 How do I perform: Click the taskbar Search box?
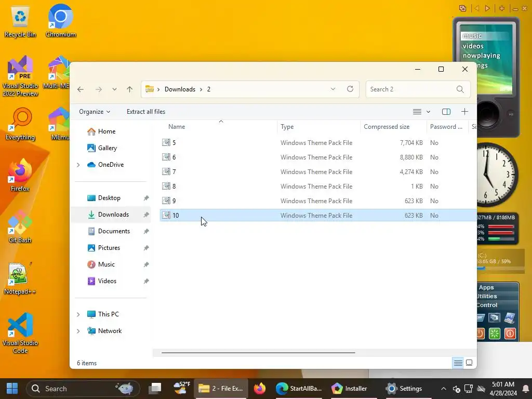tap(83, 389)
